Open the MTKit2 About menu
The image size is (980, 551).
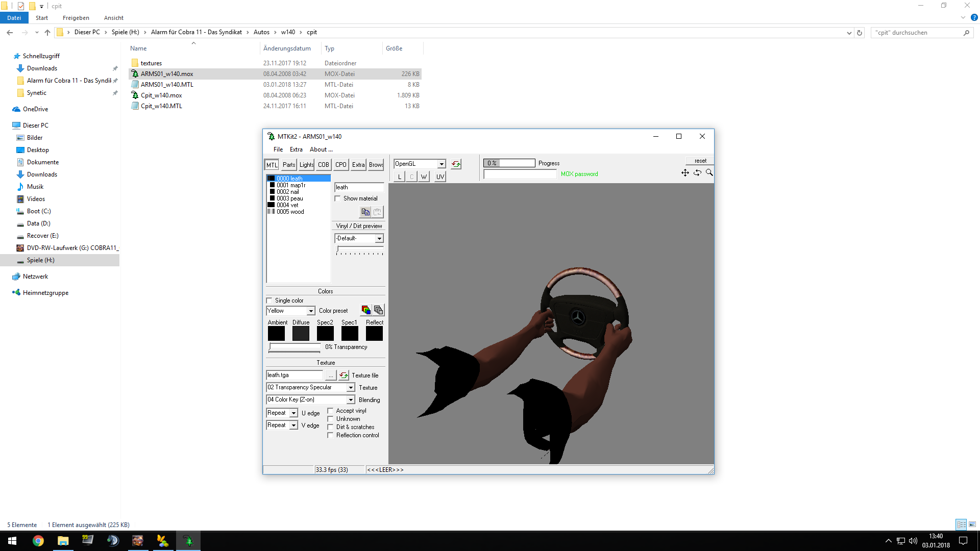[x=321, y=149]
